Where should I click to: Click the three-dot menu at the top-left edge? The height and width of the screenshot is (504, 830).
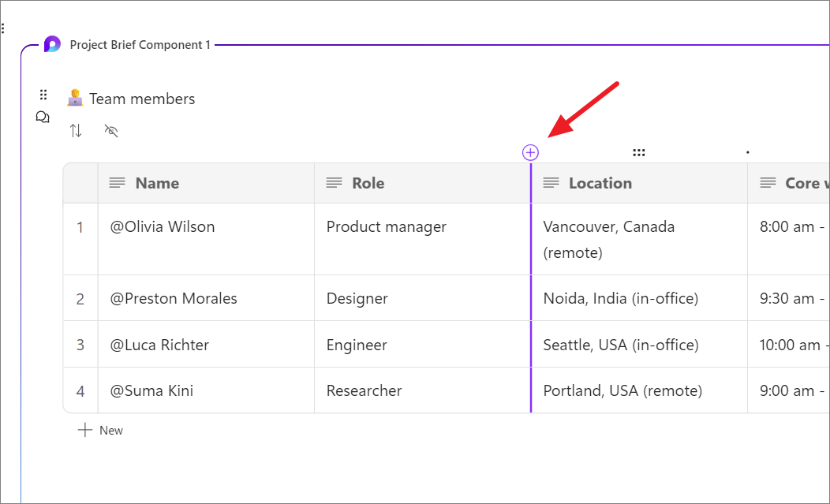click(x=3, y=28)
